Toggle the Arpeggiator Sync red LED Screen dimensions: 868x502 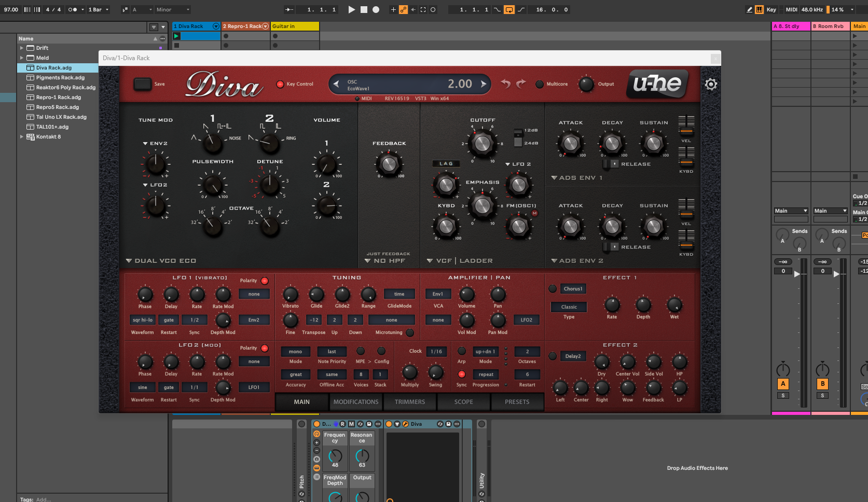point(461,374)
